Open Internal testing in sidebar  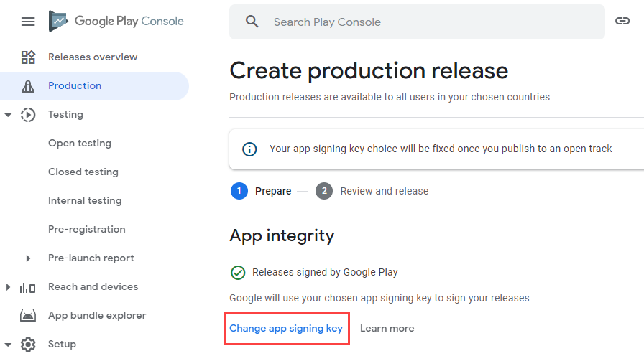85,200
